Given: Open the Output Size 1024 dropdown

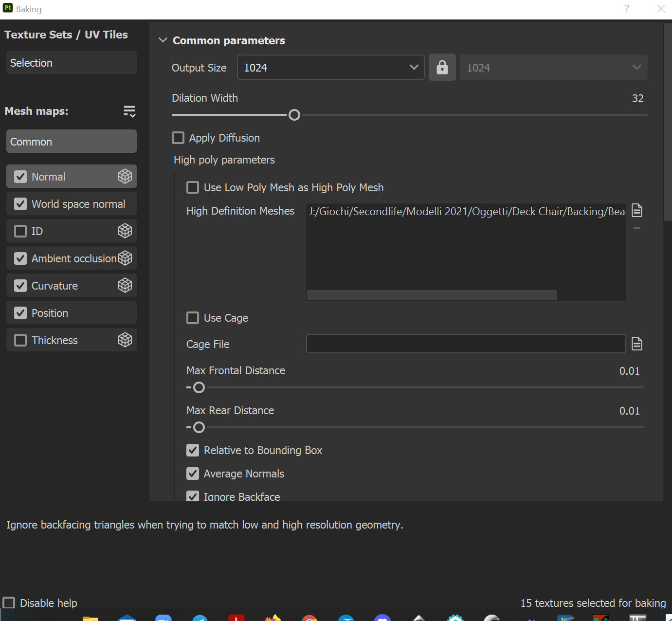Looking at the screenshot, I should tap(331, 67).
